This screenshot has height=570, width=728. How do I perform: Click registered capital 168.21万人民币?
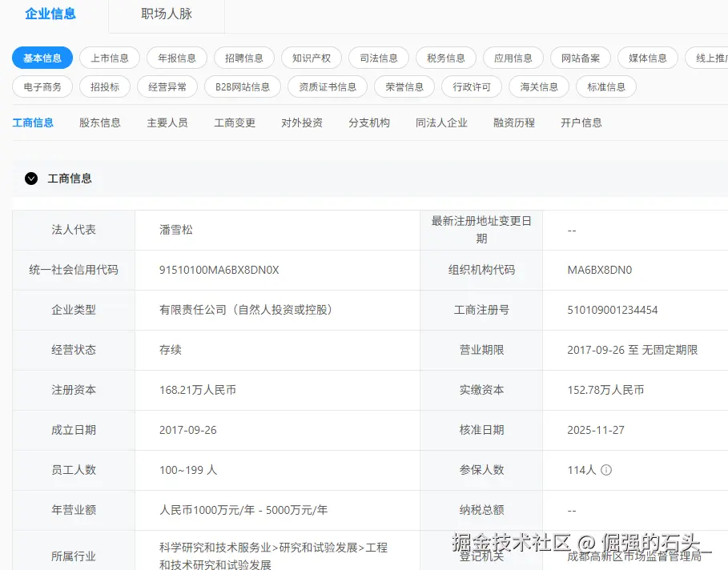pyautogui.click(x=198, y=390)
